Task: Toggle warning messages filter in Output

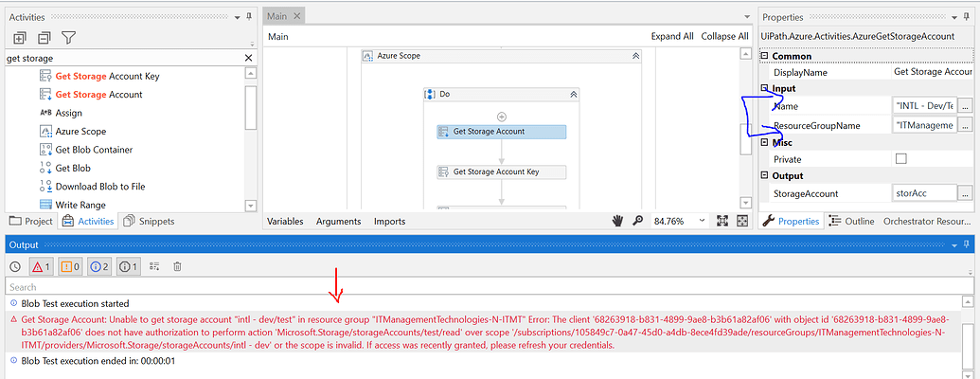Action: coord(69,267)
